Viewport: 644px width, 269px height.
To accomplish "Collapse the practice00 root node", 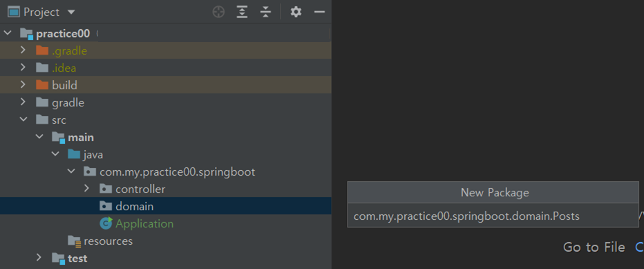I will tap(8, 33).
